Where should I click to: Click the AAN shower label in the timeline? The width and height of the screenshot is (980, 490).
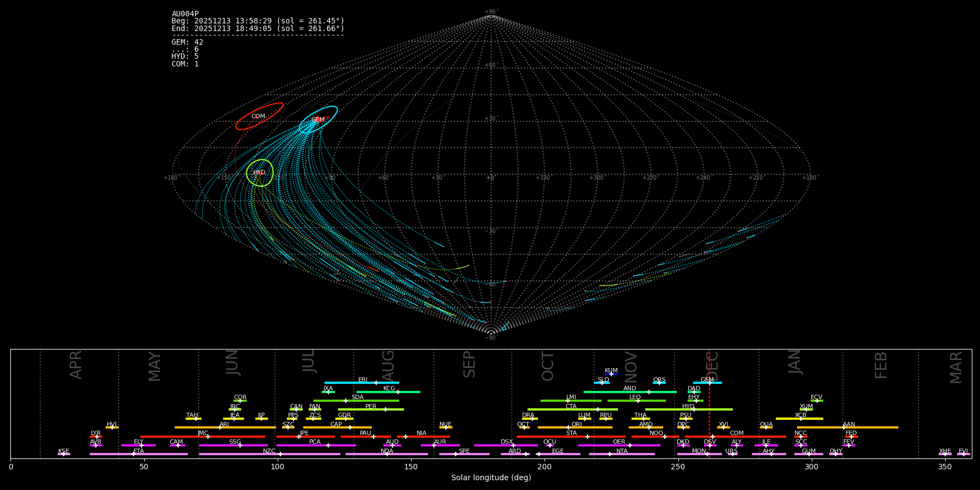849,425
